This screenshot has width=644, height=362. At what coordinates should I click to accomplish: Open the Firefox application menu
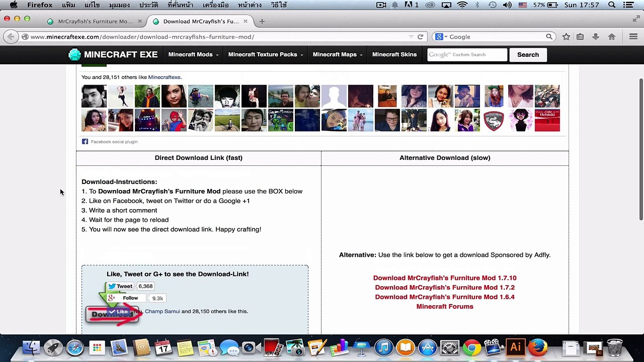tap(40, 5)
